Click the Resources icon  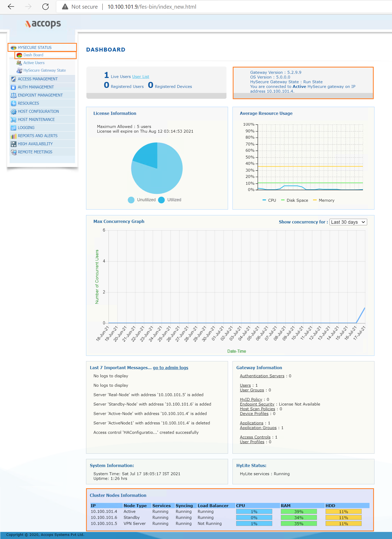(x=14, y=103)
